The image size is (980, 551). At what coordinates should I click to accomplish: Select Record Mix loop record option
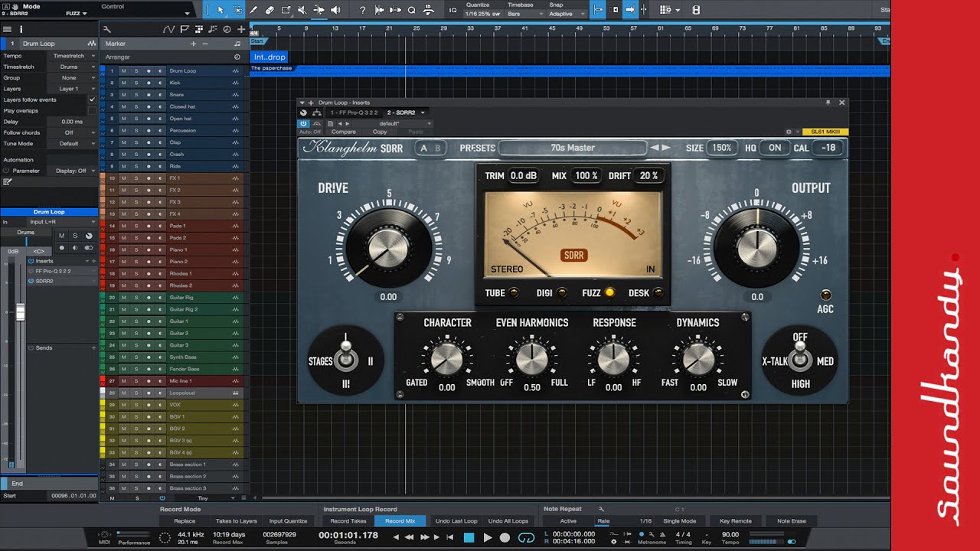pos(400,521)
